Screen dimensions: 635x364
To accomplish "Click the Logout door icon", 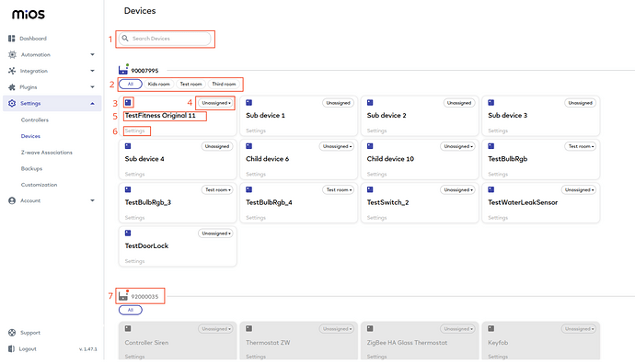I will 11,348.
